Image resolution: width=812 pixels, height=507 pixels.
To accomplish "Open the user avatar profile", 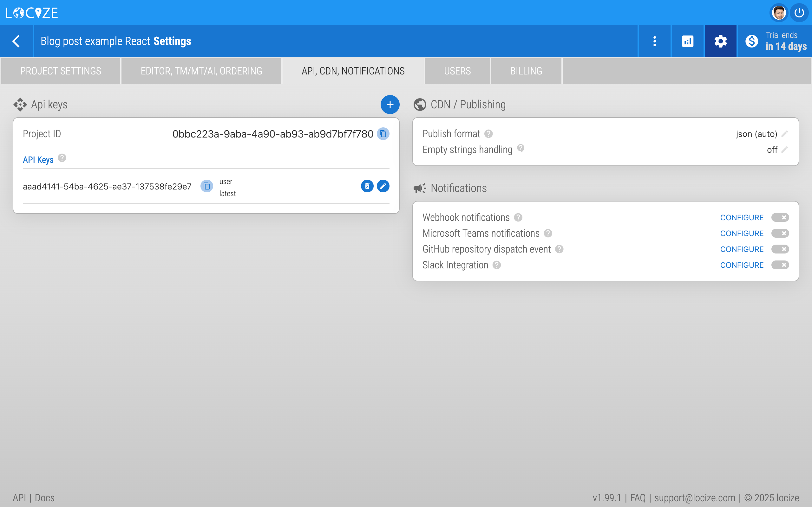I will (778, 13).
